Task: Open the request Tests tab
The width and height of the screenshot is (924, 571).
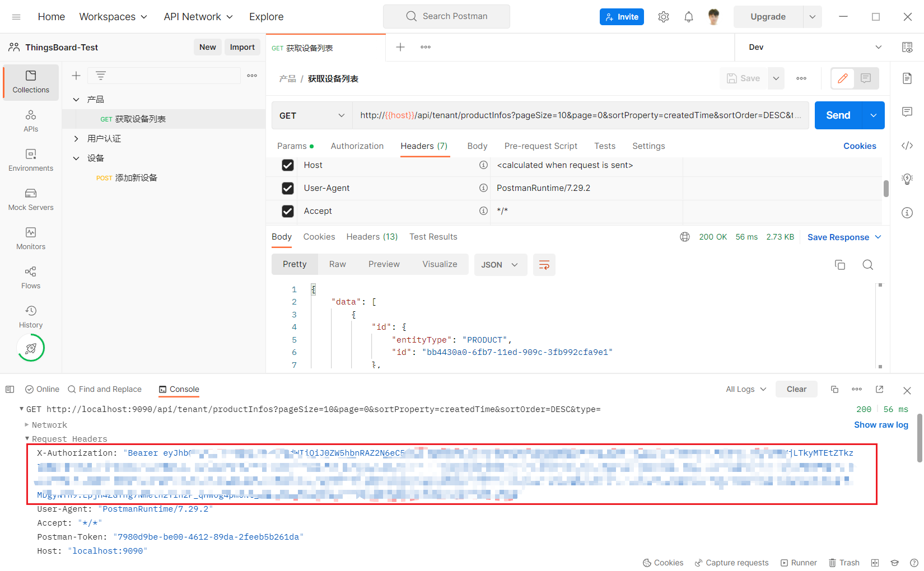Action: pos(605,146)
